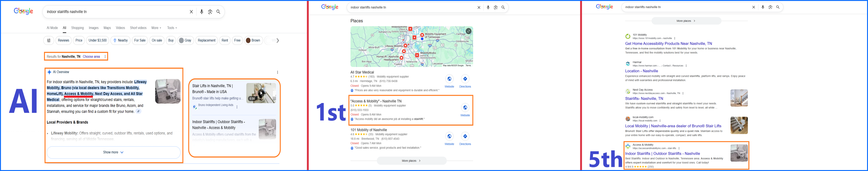Clear the search box in the middle panel
868x171 pixels.
(479, 7)
